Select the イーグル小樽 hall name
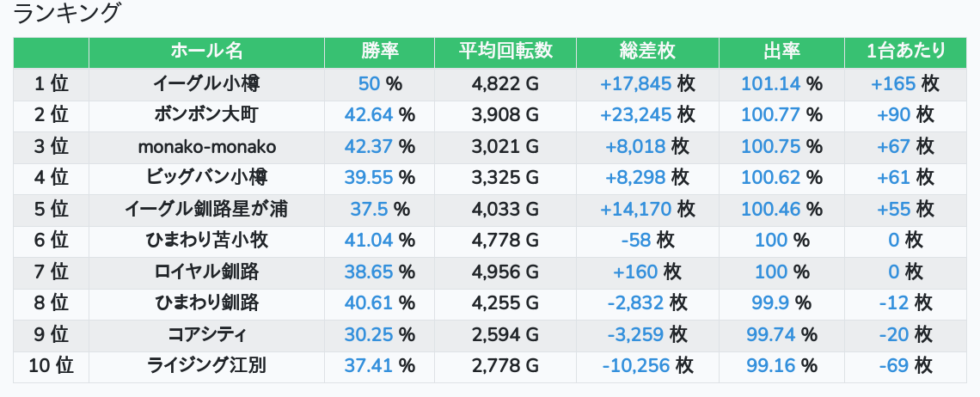This screenshot has height=397, width=980. (206, 84)
